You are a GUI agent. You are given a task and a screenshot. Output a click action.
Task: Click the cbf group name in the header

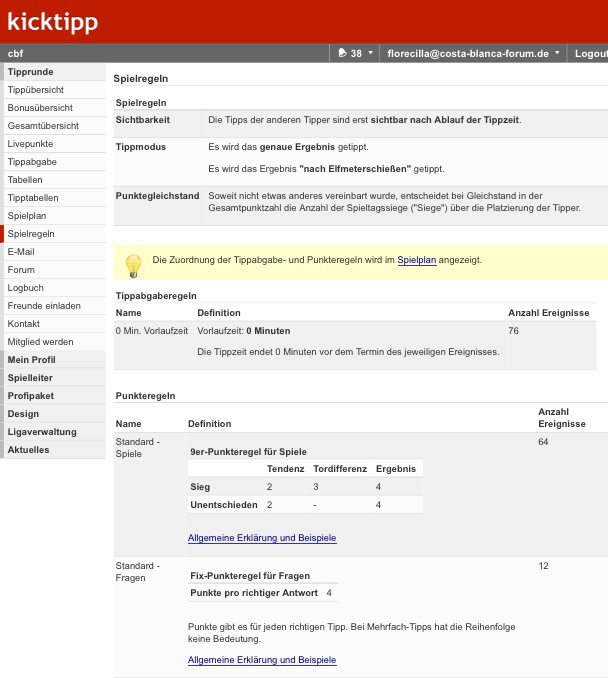pos(16,53)
